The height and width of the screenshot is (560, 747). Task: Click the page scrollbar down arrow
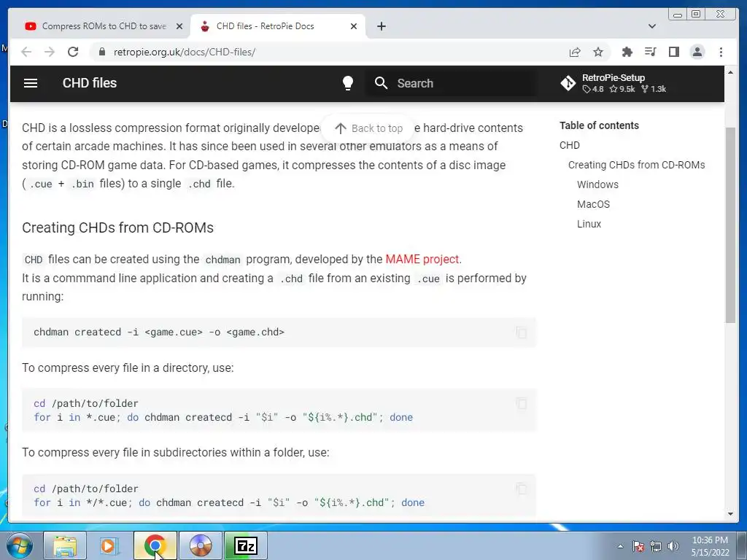pos(730,514)
